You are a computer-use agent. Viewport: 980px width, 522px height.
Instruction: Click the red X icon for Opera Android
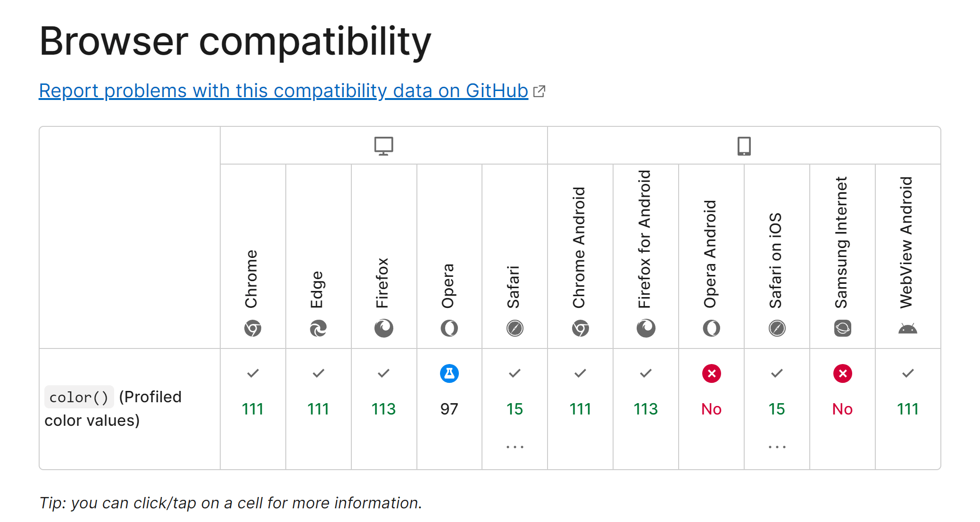coord(711,373)
